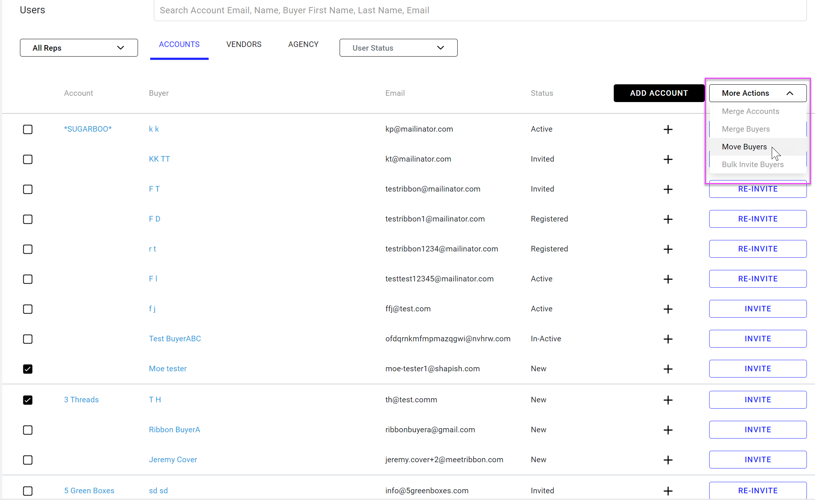Open the All Reps dropdown
This screenshot has width=815, height=504.
point(79,48)
